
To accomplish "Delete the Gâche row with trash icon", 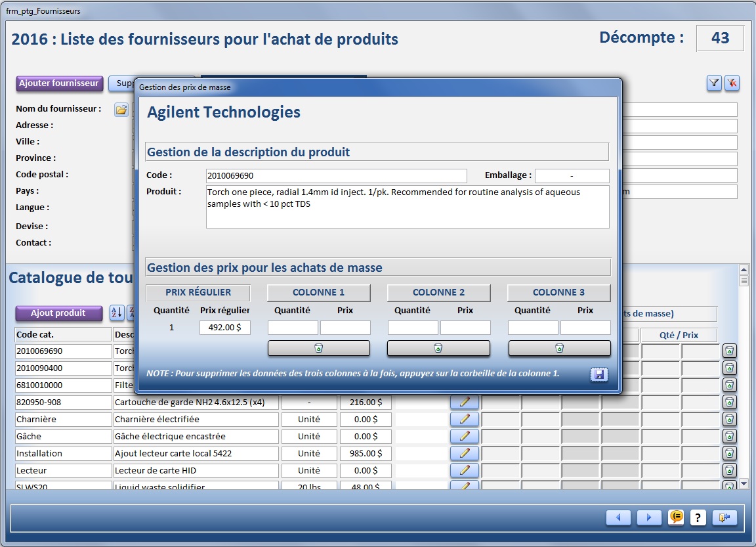I will (730, 436).
